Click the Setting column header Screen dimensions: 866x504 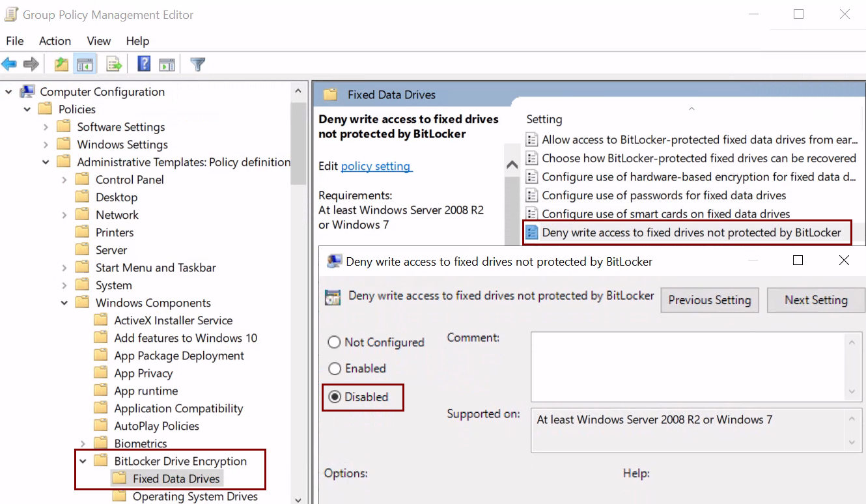(x=544, y=119)
